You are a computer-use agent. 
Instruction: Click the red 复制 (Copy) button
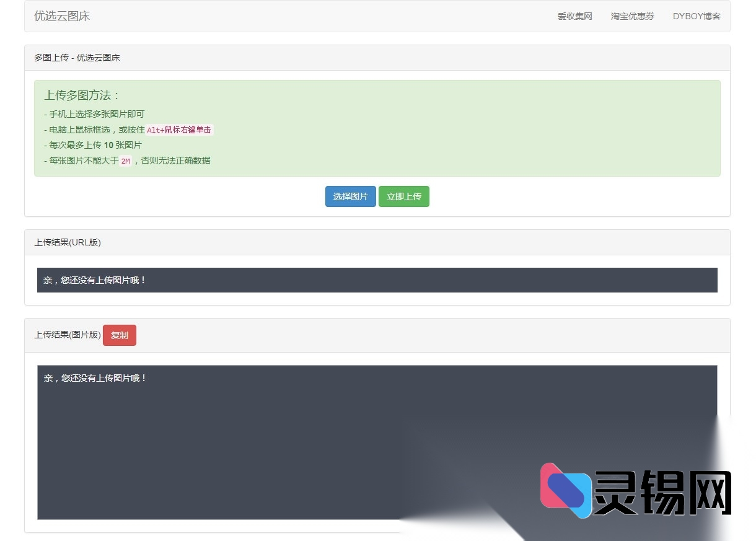point(119,335)
